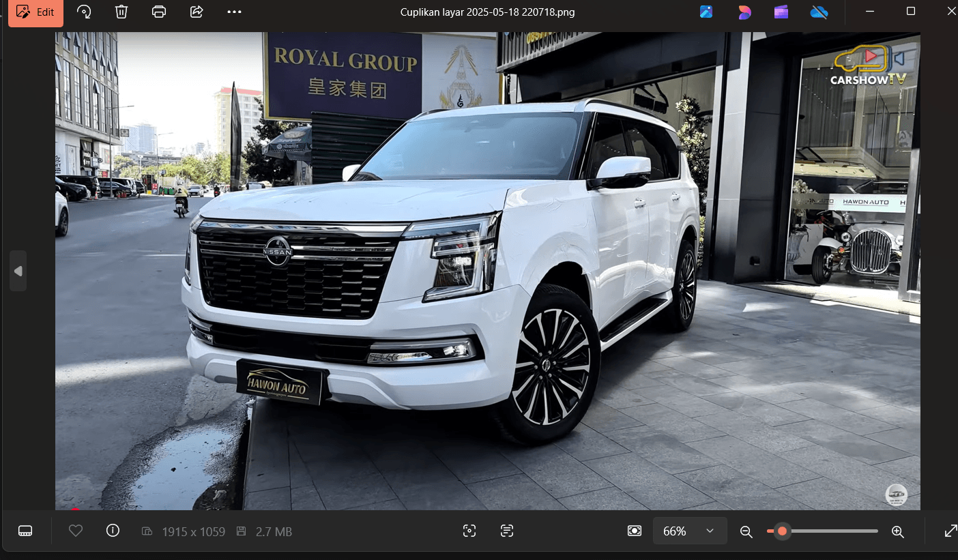Image resolution: width=958 pixels, height=560 pixels.
Task: Go to the previous photo with left arrow
Action: click(18, 271)
